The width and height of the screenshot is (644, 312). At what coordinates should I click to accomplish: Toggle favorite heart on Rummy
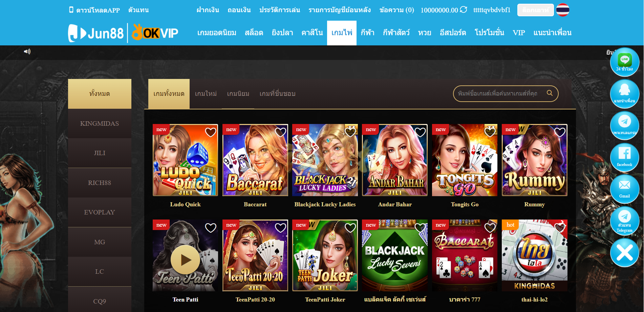[560, 132]
